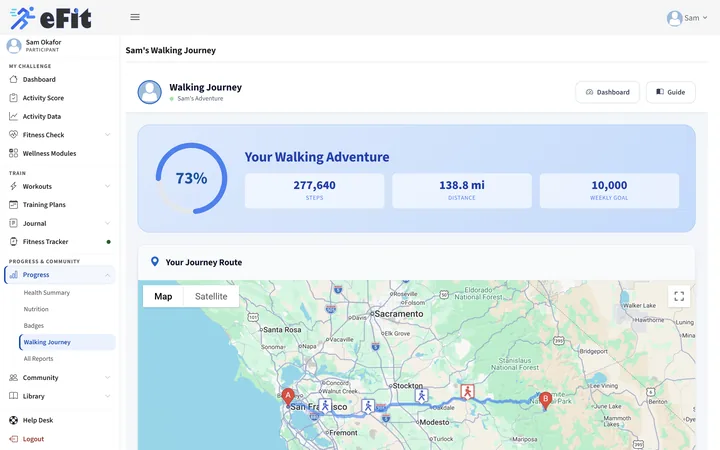The height and width of the screenshot is (450, 720).
Task: Click red marker A on the map
Action: point(288,397)
